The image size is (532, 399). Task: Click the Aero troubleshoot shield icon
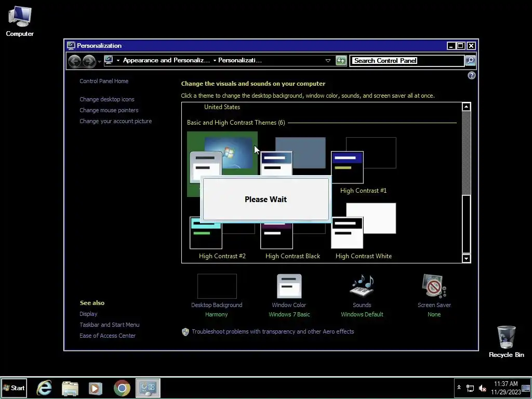coord(185,332)
